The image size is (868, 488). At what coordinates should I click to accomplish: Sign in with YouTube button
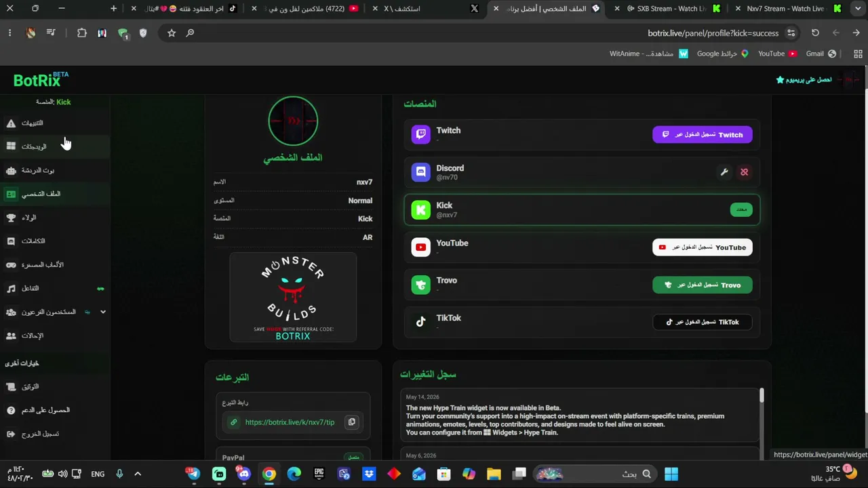(703, 247)
